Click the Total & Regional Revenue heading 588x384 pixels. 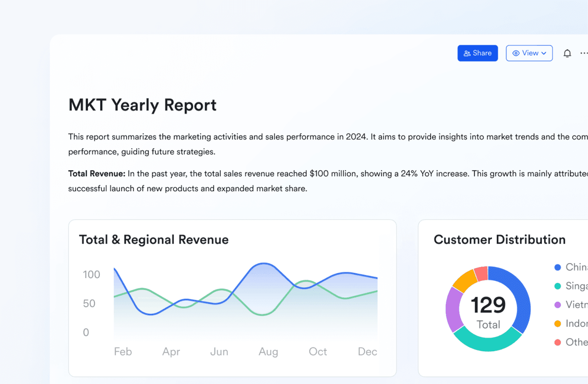pyautogui.click(x=154, y=240)
